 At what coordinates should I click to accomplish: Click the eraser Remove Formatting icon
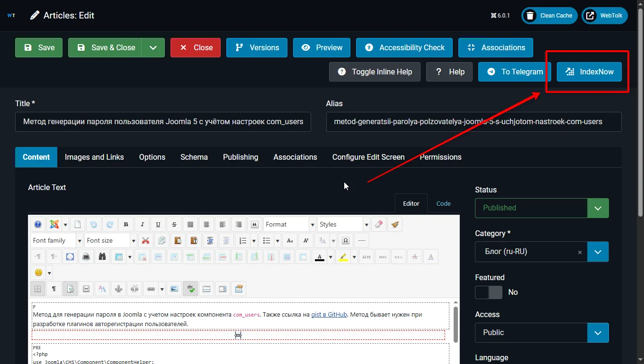tap(379, 225)
